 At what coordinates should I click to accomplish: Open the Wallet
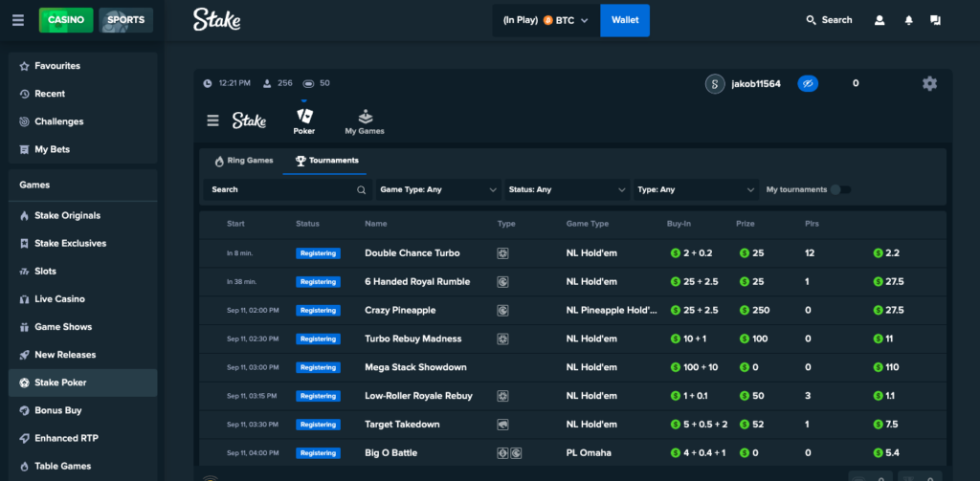[625, 20]
